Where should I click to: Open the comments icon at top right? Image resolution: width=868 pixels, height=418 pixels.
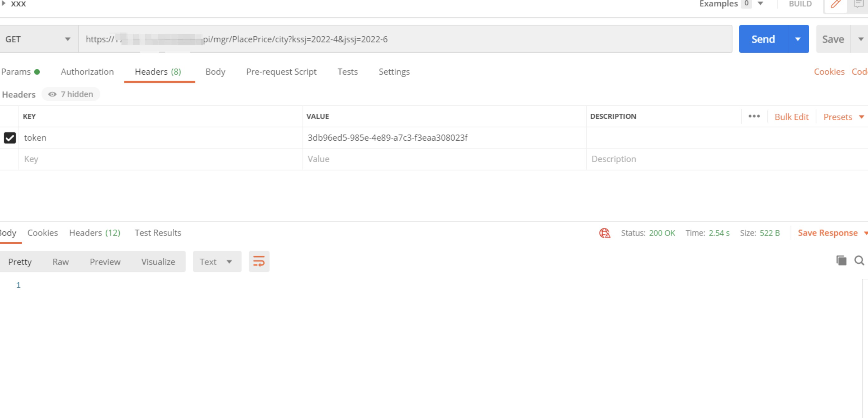pos(859,4)
